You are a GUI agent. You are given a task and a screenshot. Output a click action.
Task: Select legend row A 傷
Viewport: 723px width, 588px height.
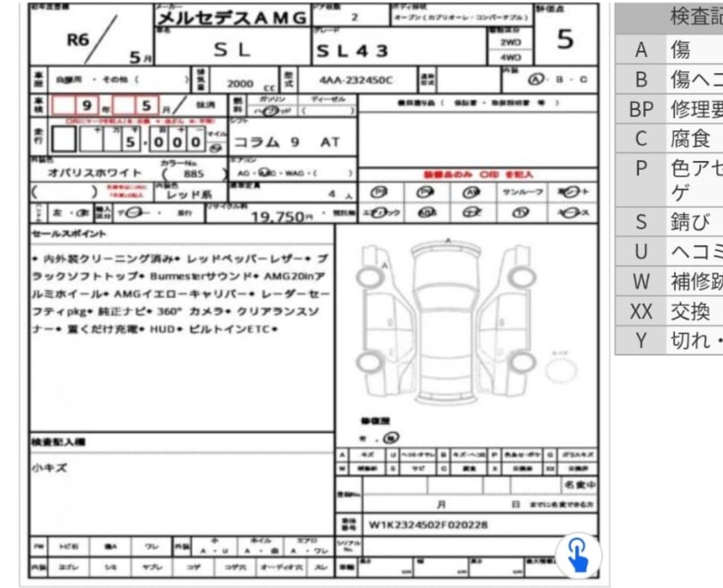click(x=669, y=49)
